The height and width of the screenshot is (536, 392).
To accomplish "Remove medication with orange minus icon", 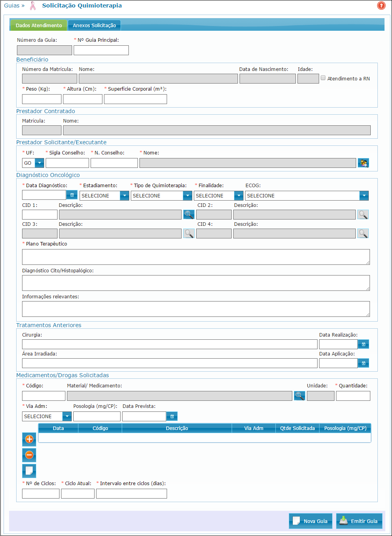I will click(x=29, y=455).
